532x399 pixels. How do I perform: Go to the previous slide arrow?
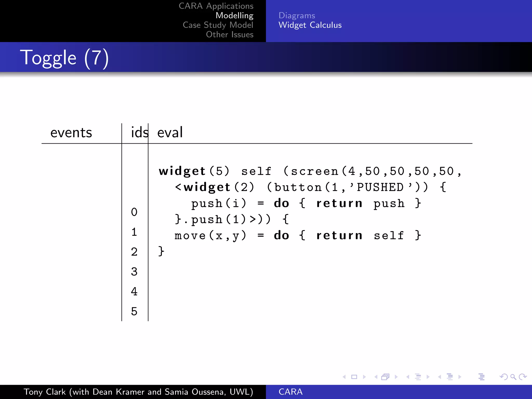coord(344,377)
